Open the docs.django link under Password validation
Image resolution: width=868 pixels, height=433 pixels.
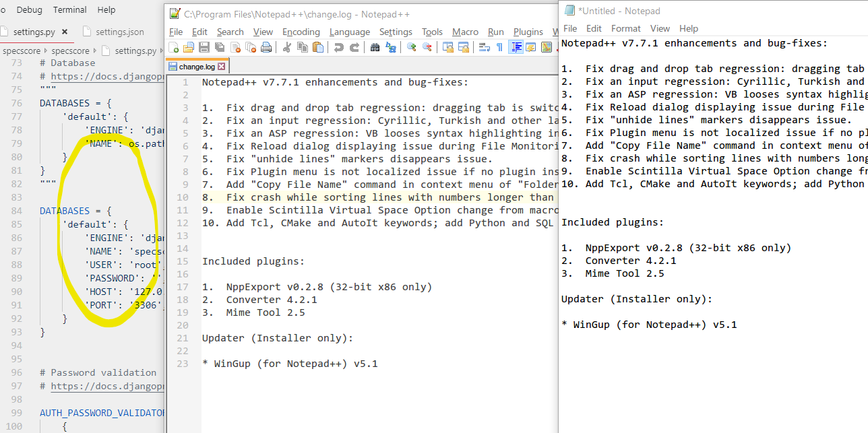pyautogui.click(x=107, y=386)
